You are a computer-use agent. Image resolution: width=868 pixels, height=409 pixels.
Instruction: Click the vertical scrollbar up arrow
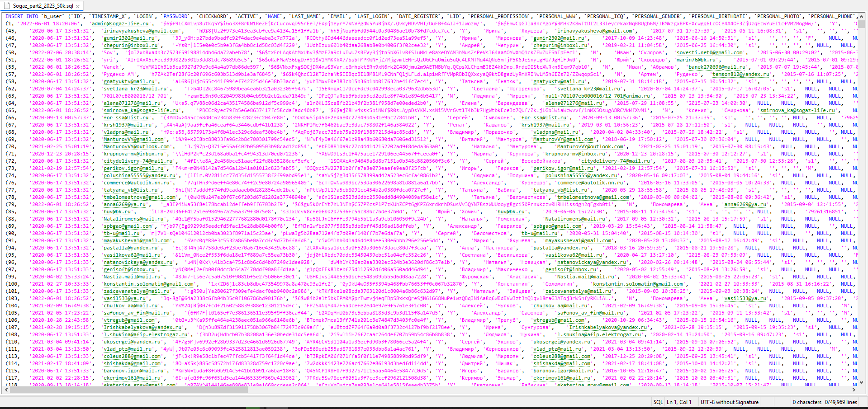coord(861,16)
